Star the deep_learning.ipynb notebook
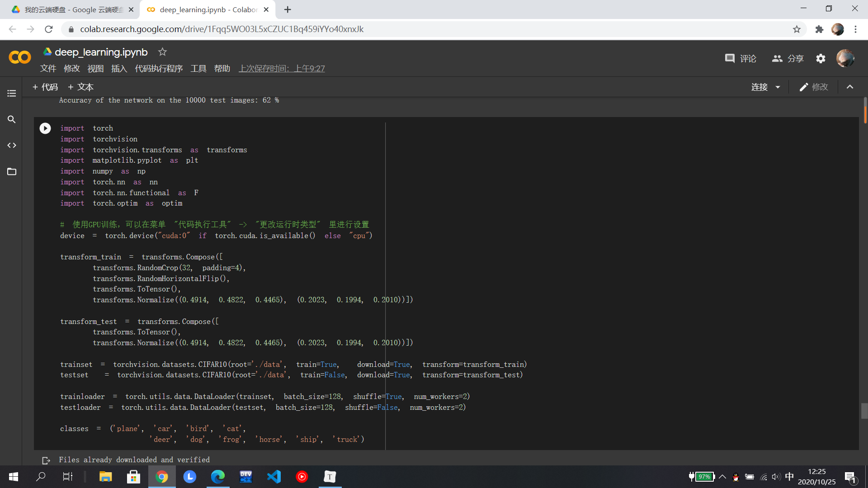 pos(162,52)
